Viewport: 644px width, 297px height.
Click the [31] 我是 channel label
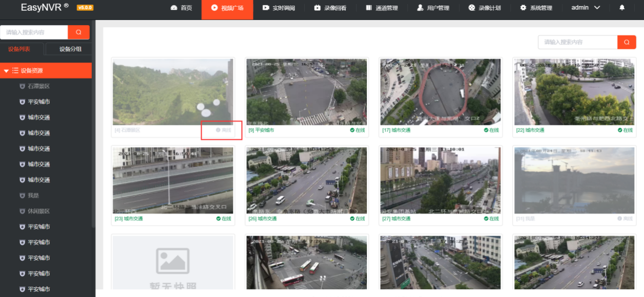point(525,219)
